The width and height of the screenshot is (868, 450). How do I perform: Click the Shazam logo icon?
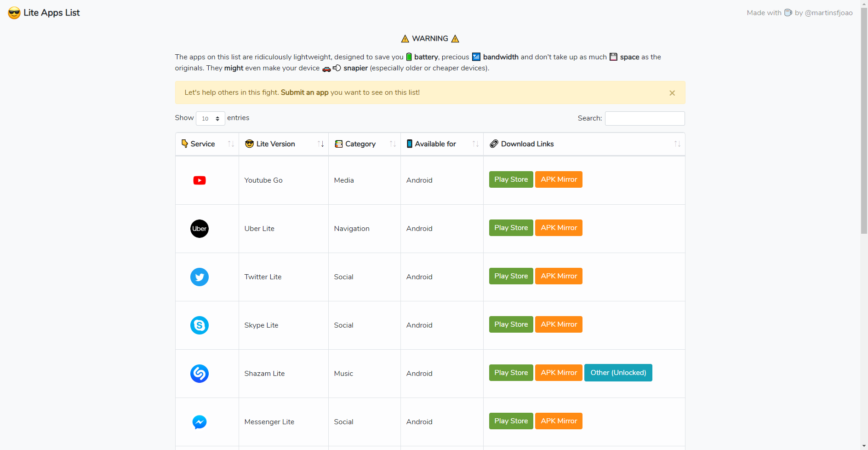click(199, 374)
